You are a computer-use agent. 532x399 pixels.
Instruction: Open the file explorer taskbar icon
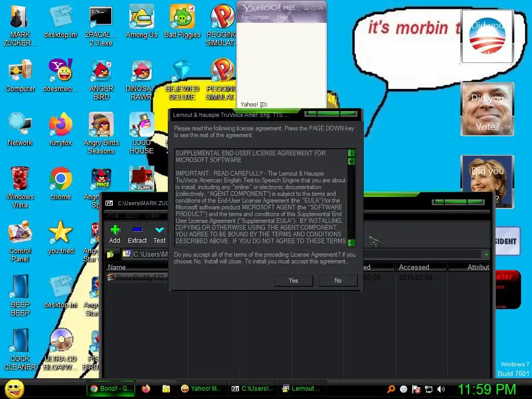pyautogui.click(x=166, y=389)
